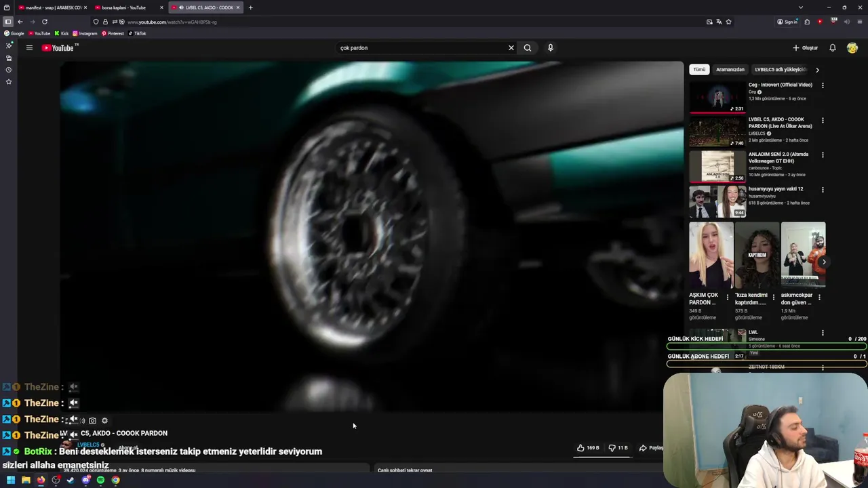Show more filter chips with right arrow

coord(817,69)
